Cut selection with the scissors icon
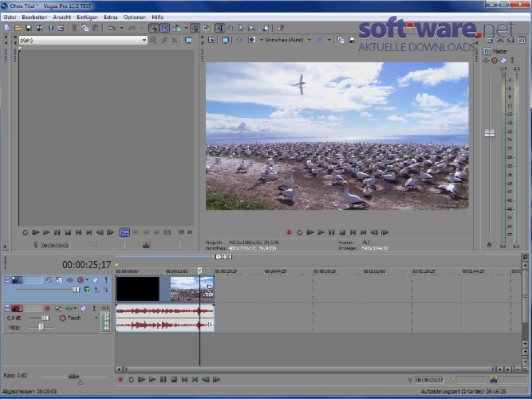Screen dimensions: 532x399 pos(74,28)
